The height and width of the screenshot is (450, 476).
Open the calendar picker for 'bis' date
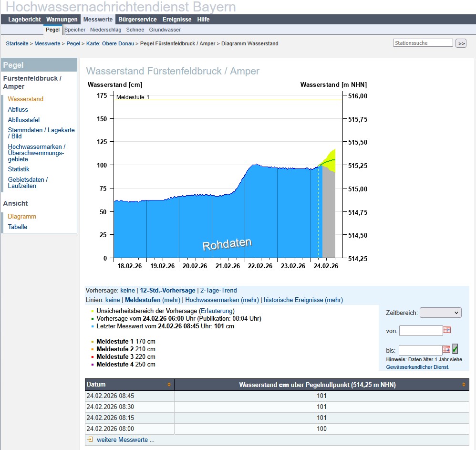click(446, 349)
